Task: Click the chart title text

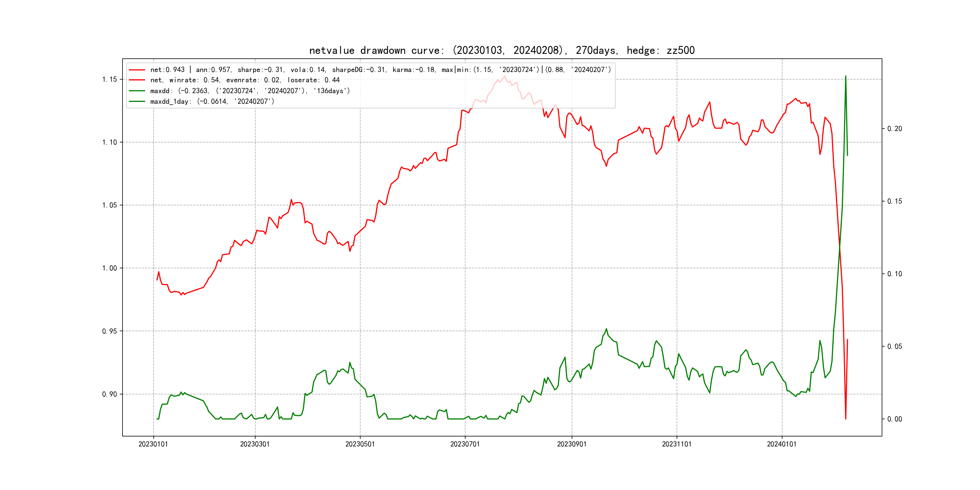Action: point(502,50)
